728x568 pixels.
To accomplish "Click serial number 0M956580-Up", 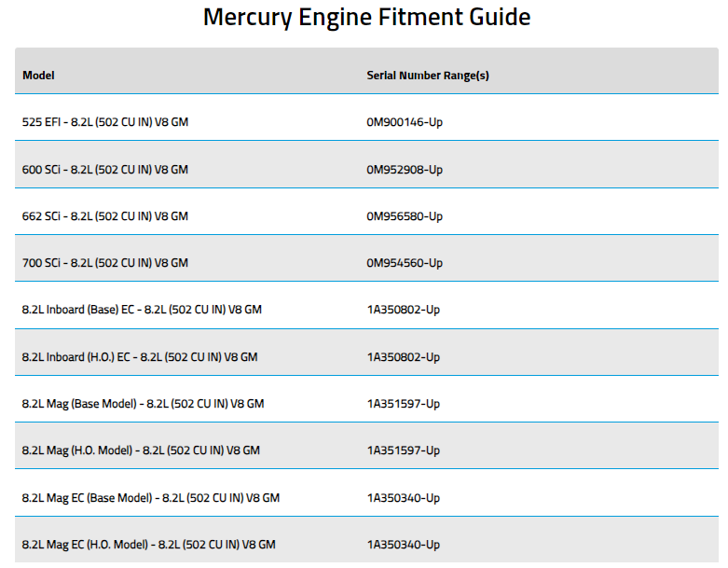I will pos(405,216).
